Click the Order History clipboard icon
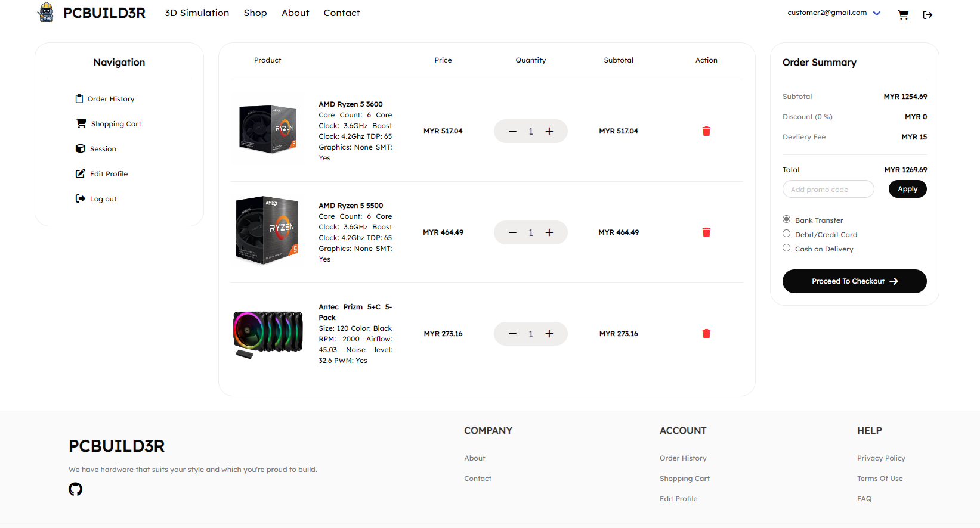The image size is (980, 528). (x=79, y=99)
